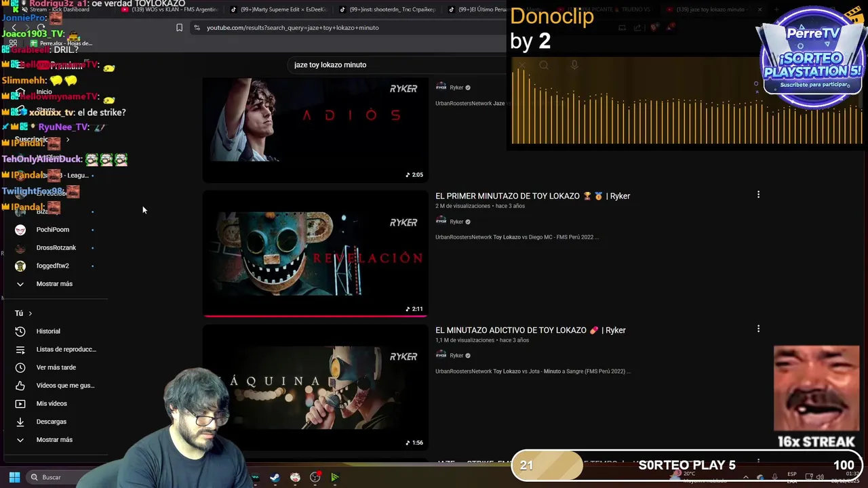Open the Tú section chevron
The height and width of the screenshot is (488, 868).
tap(30, 313)
